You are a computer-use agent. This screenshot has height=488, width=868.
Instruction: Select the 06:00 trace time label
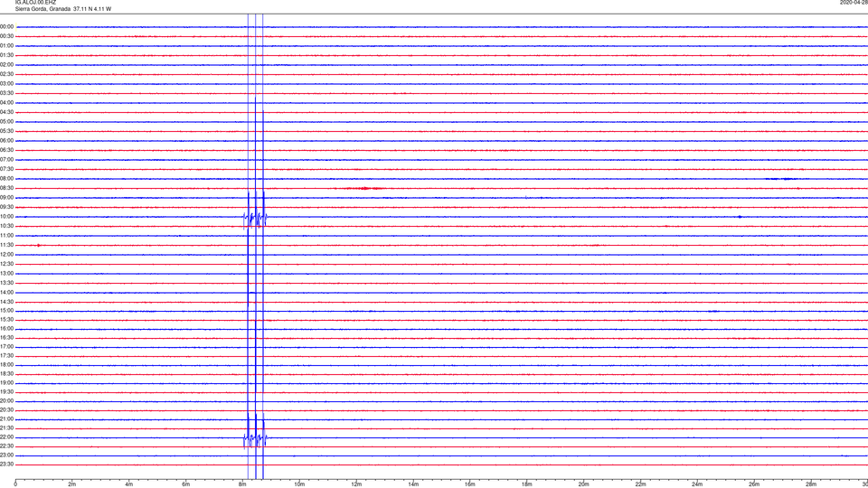click(6, 141)
